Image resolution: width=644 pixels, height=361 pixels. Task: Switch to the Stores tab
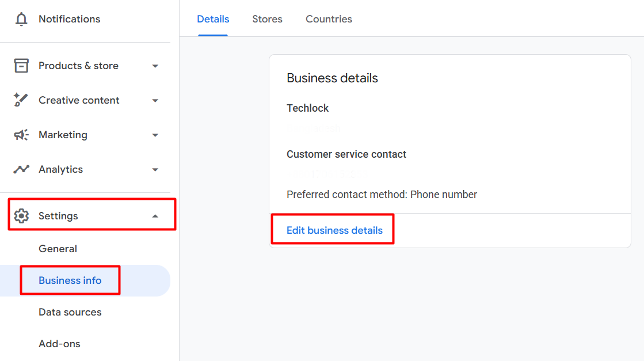click(267, 19)
